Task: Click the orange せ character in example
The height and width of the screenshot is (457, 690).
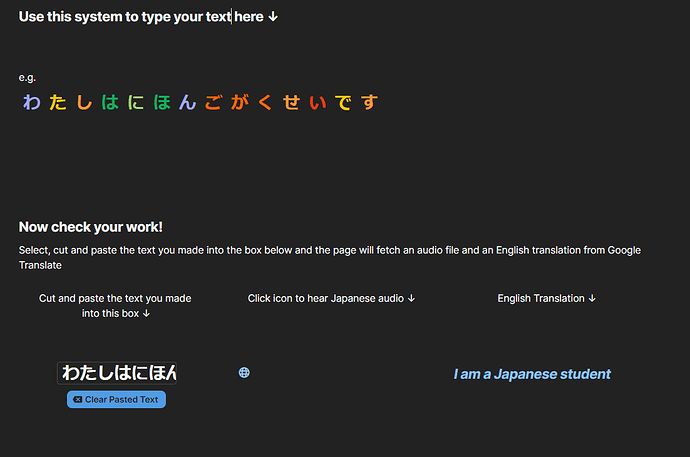Action: tap(292, 102)
